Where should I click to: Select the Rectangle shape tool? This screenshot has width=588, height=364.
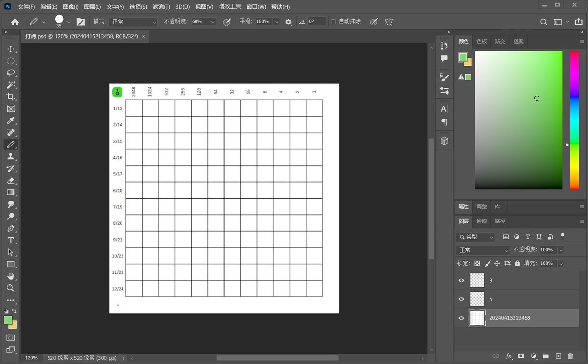10,264
